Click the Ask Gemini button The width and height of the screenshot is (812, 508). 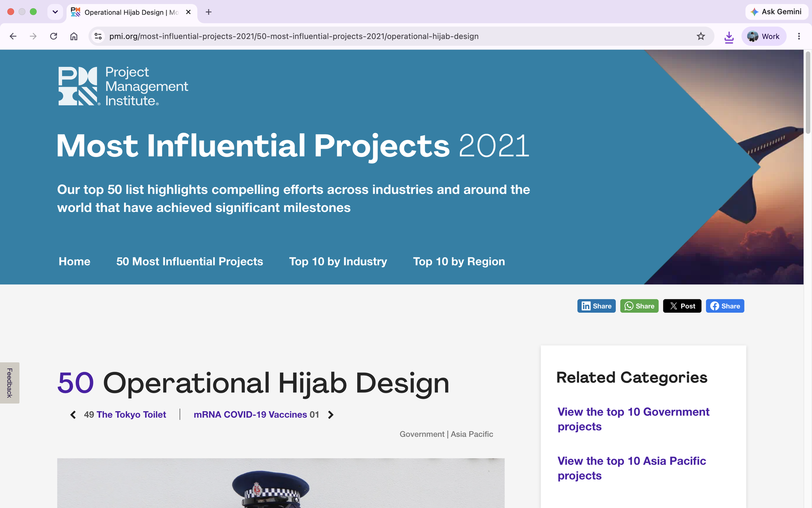776,12
